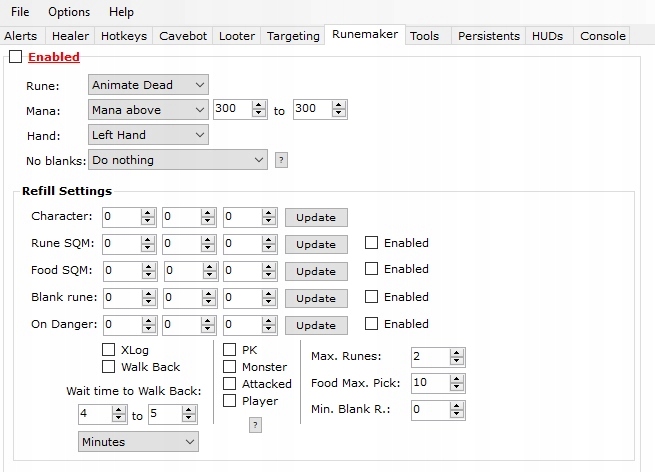Open the Minutes time unit dropdown
655x472 pixels.
point(138,442)
